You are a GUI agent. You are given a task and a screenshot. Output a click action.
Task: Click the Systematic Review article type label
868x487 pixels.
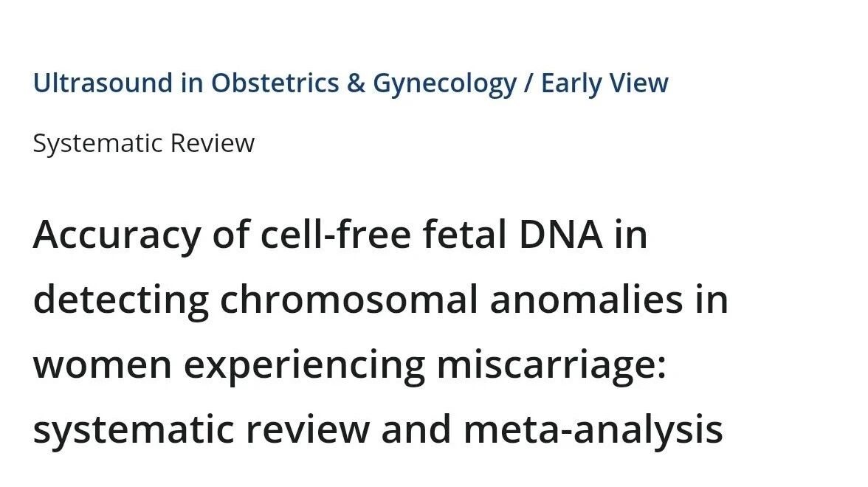point(143,142)
